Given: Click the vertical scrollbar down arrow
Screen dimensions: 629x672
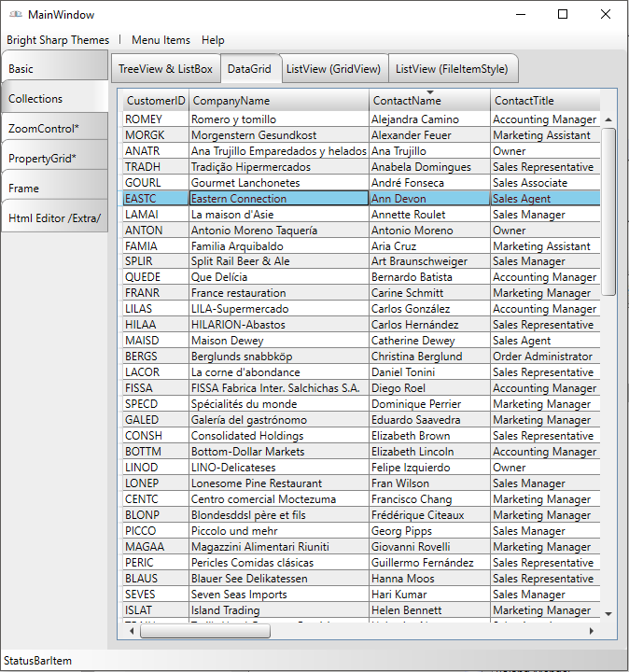Looking at the screenshot, I should (608, 613).
